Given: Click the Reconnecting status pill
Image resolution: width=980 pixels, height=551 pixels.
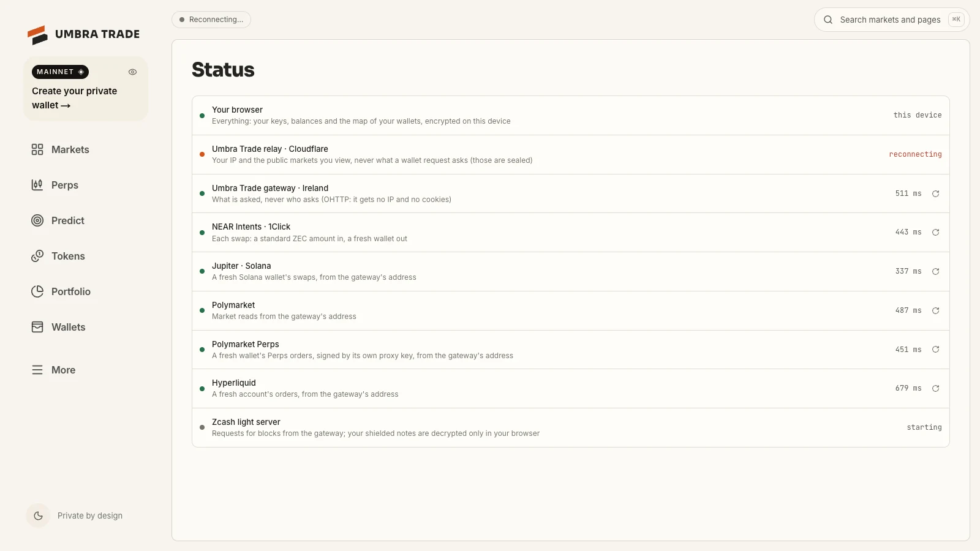Looking at the screenshot, I should click(211, 20).
